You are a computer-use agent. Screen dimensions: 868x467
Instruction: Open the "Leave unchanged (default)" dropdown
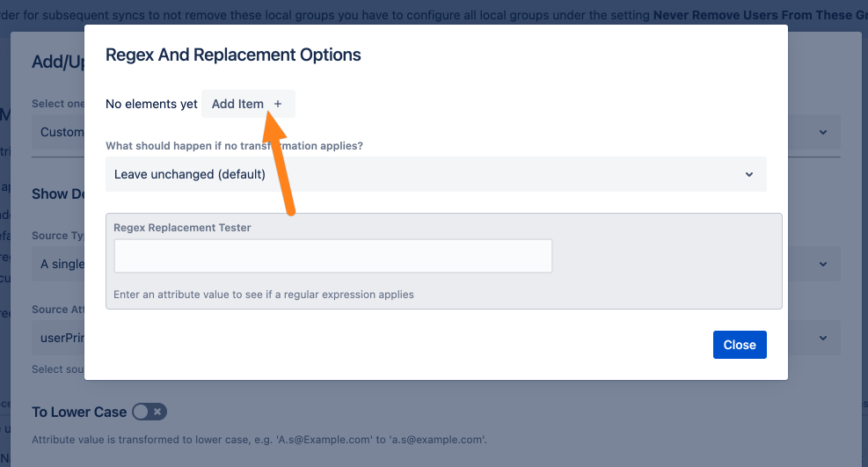435,174
